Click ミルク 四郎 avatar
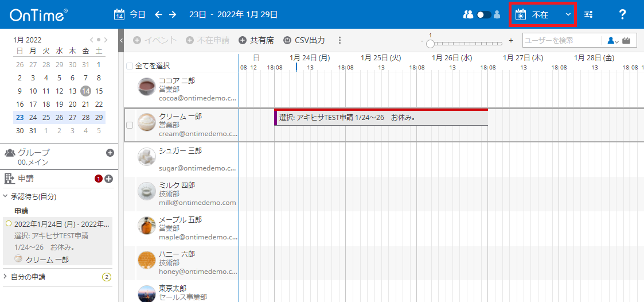Image resolution: width=644 pixels, height=302 pixels. tap(147, 191)
